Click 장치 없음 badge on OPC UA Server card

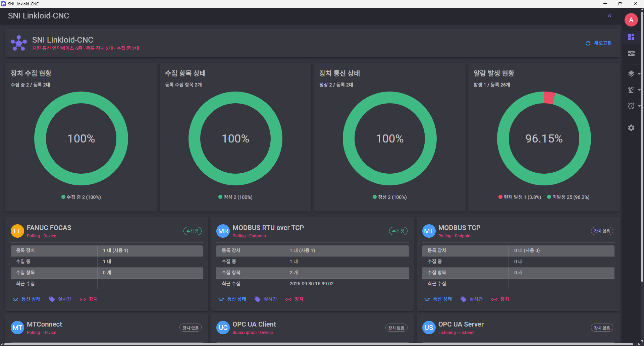pos(602,328)
